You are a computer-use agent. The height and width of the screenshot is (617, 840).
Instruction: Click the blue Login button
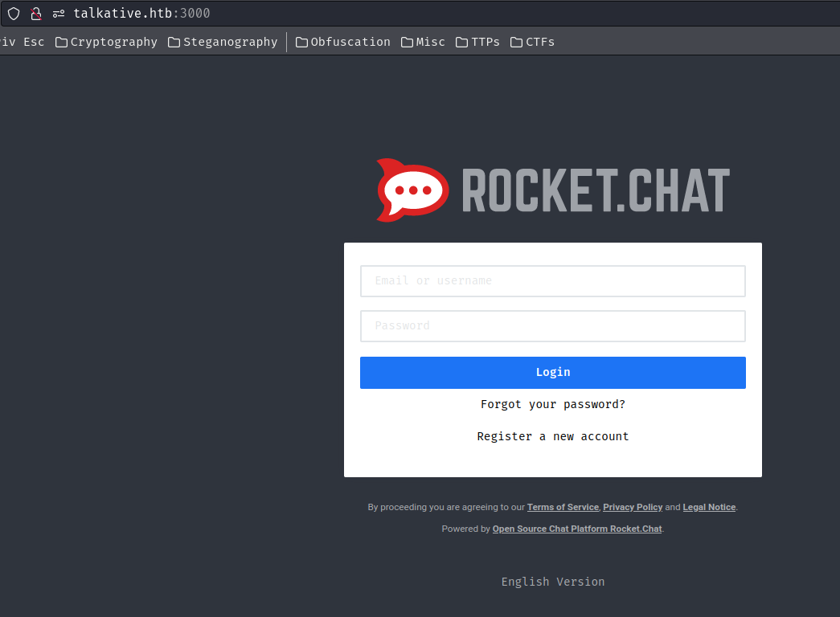[553, 373]
